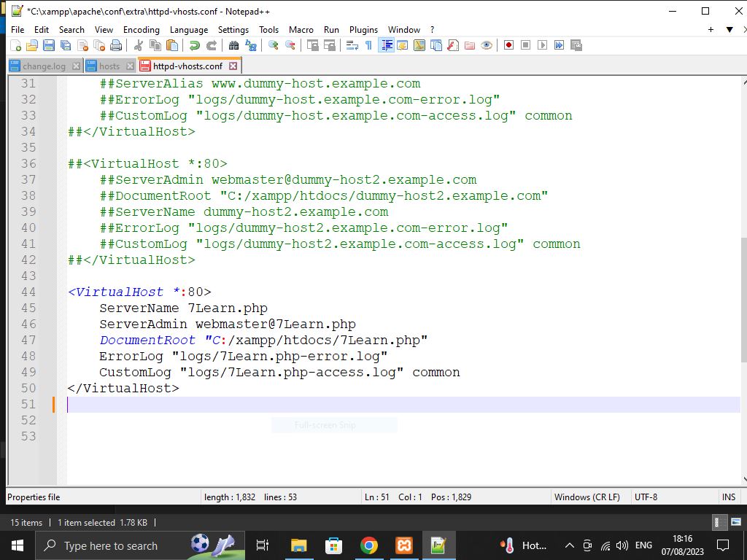The height and width of the screenshot is (560, 747).
Task: Open the Search menu
Action: click(x=71, y=29)
